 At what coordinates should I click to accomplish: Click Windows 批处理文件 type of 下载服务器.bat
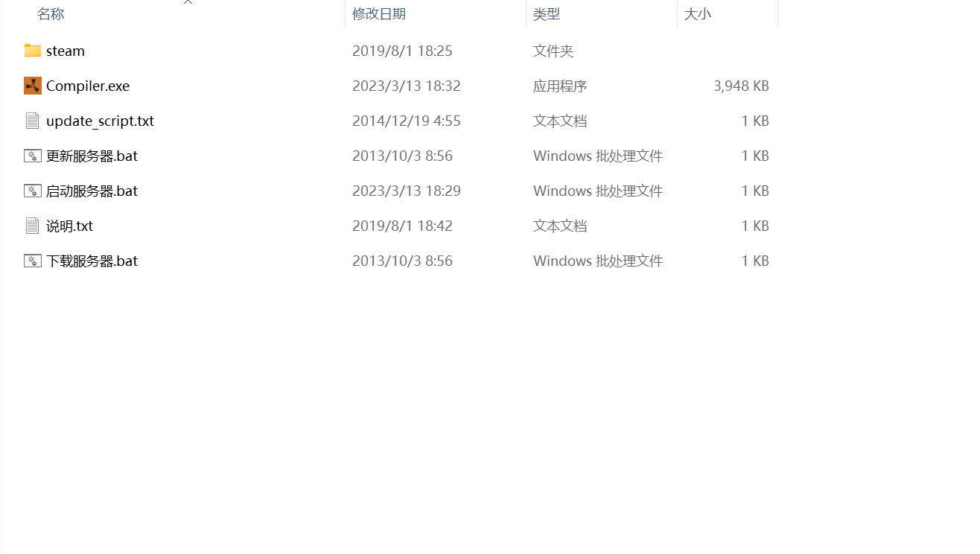tap(598, 261)
